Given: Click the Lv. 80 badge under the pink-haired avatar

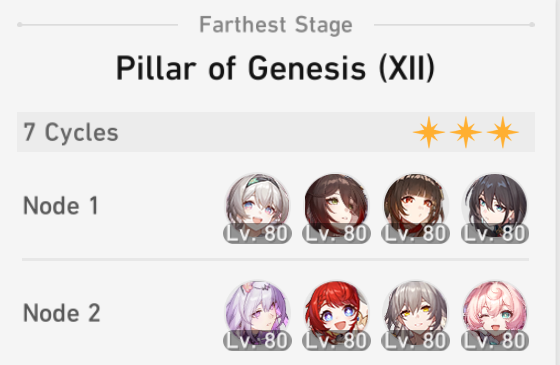Looking at the screenshot, I should click(x=495, y=340).
